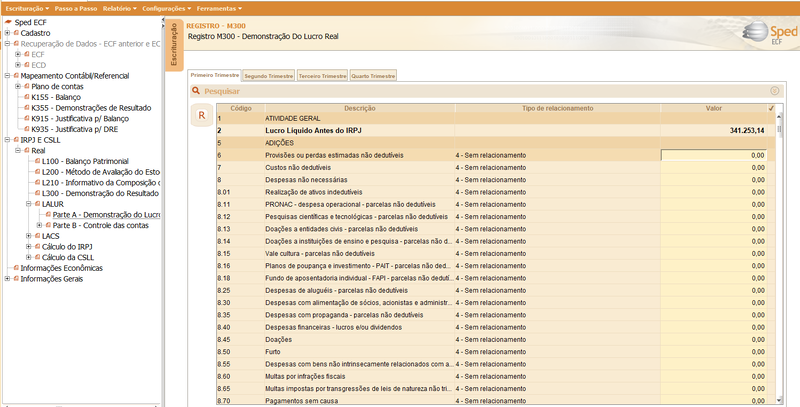Screen dimensions: 800x407
Task: Expand the ECD tree node
Action: pyautogui.click(x=18, y=65)
